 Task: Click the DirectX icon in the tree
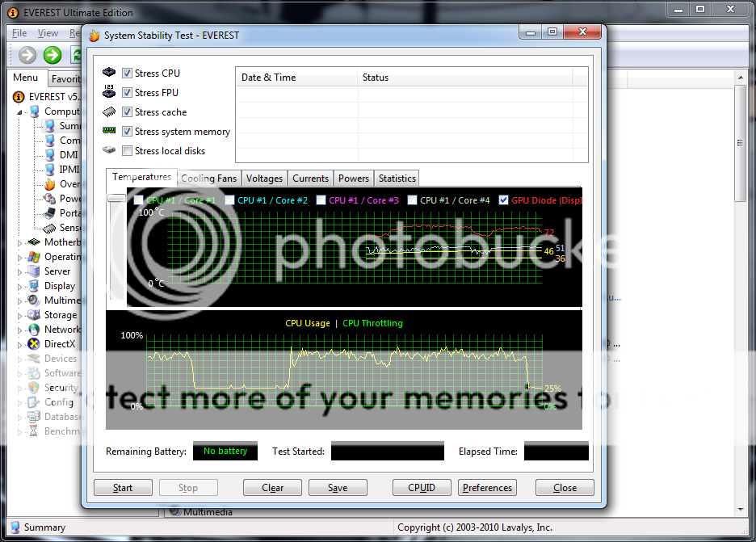click(34, 344)
